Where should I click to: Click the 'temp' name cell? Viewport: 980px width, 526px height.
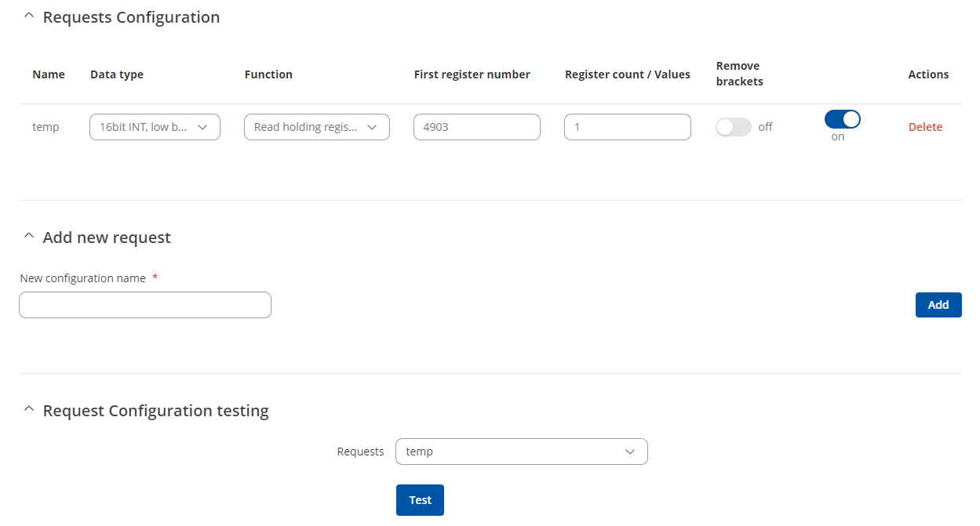click(x=46, y=127)
